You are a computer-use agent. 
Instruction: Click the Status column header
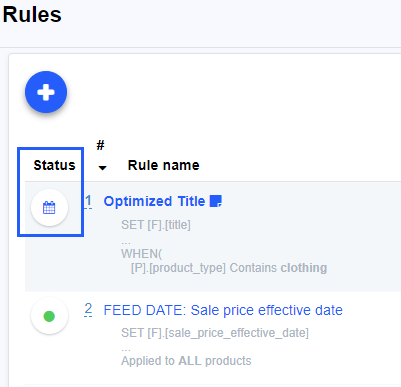click(54, 165)
